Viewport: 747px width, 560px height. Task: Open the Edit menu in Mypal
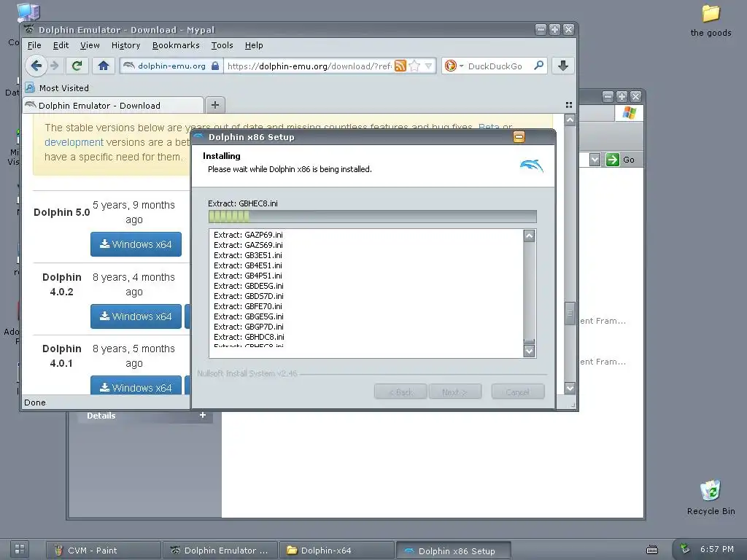pos(61,45)
